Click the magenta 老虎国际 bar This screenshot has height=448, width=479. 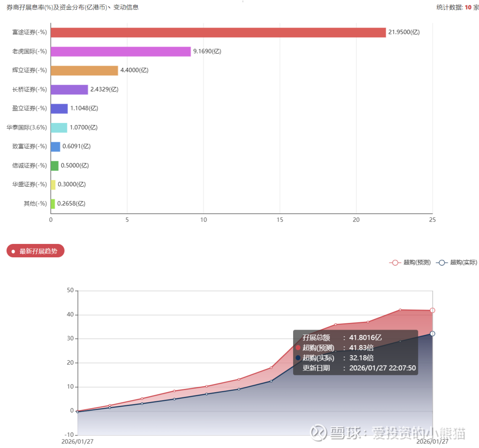(x=121, y=51)
